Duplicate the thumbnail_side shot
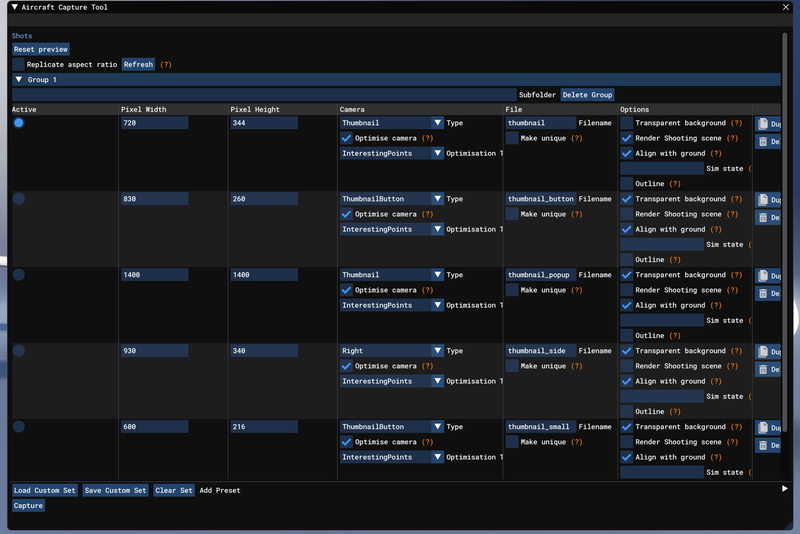The height and width of the screenshot is (534, 800). click(768, 352)
